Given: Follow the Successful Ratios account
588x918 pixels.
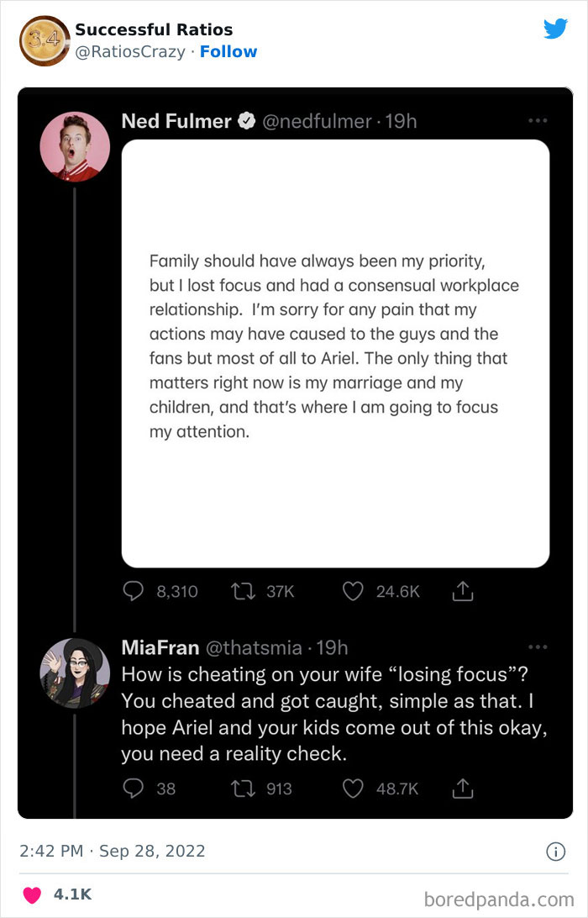Looking at the screenshot, I should [x=228, y=52].
